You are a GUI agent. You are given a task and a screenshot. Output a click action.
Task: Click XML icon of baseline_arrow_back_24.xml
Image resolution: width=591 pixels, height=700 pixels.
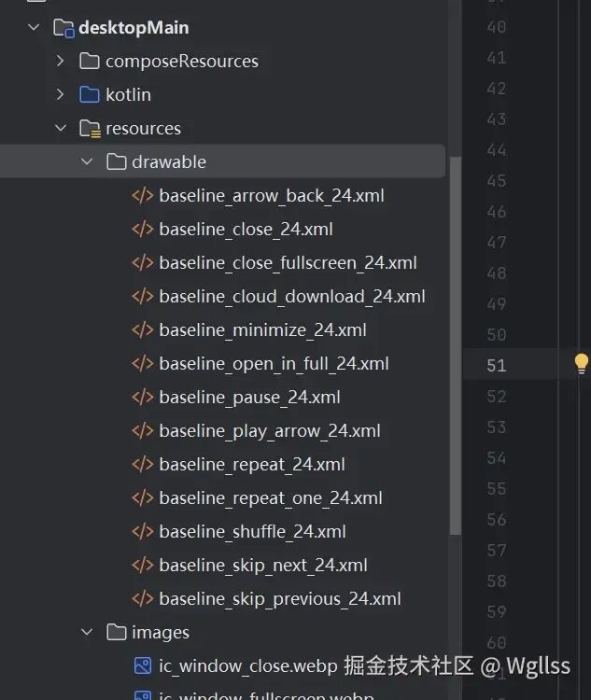(x=143, y=196)
